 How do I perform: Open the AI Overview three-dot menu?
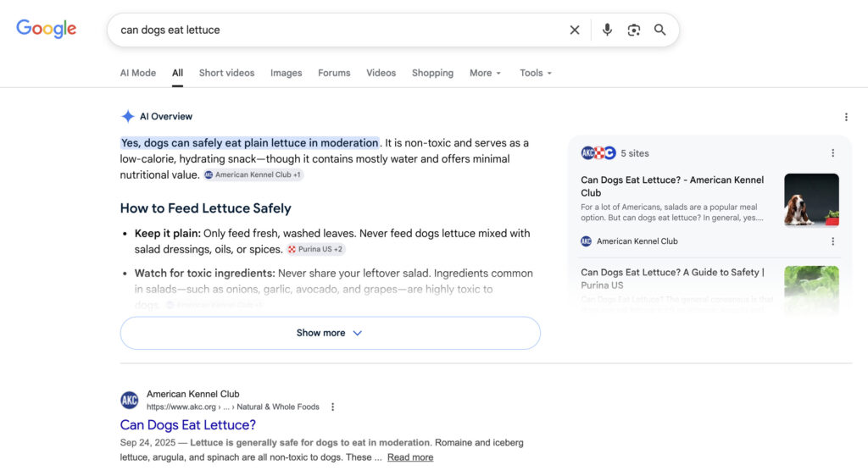tap(846, 117)
